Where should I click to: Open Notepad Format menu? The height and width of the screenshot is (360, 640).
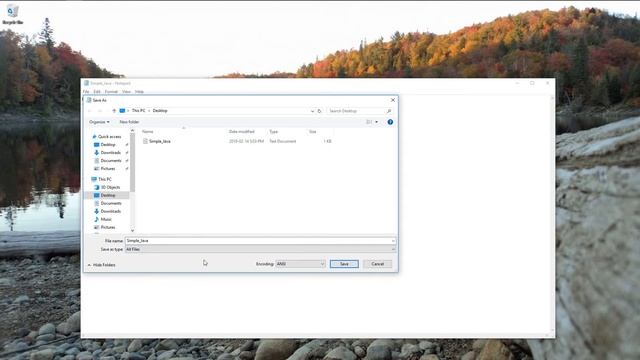point(111,92)
